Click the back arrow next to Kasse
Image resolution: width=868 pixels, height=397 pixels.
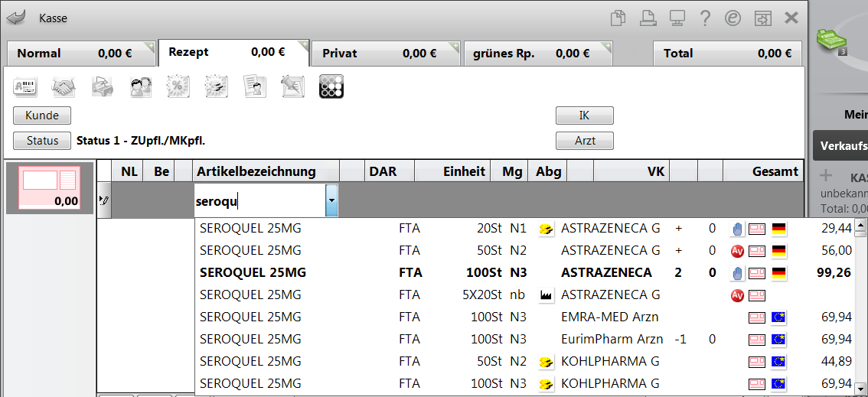16,18
